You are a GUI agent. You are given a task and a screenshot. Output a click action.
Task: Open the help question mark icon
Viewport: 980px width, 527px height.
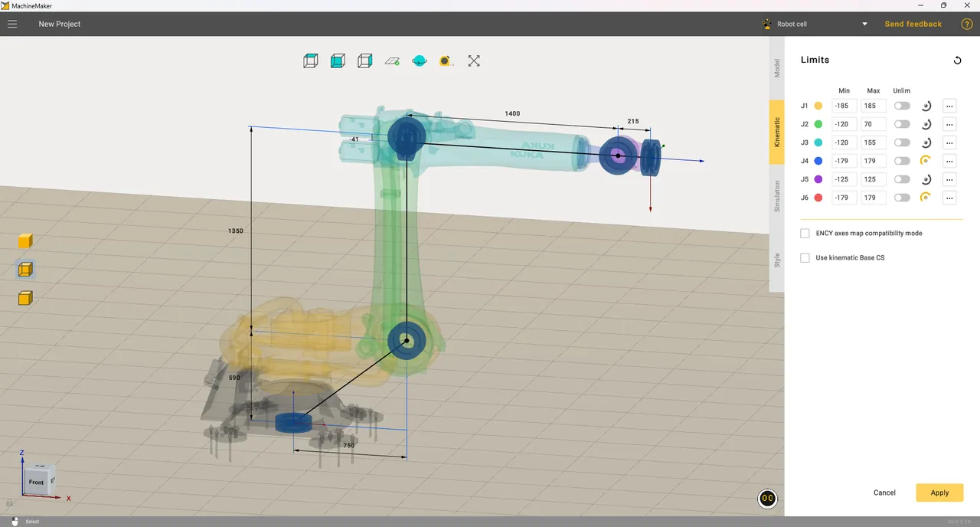point(967,24)
